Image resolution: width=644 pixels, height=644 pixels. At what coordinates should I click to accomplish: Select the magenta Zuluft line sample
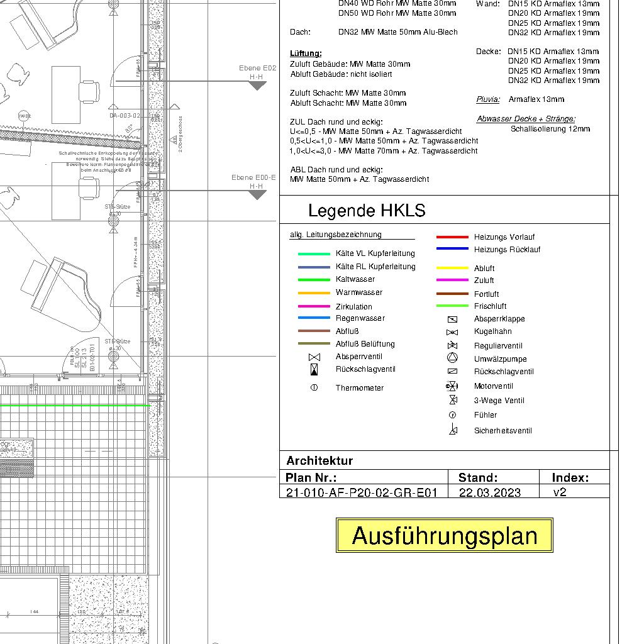[452, 280]
